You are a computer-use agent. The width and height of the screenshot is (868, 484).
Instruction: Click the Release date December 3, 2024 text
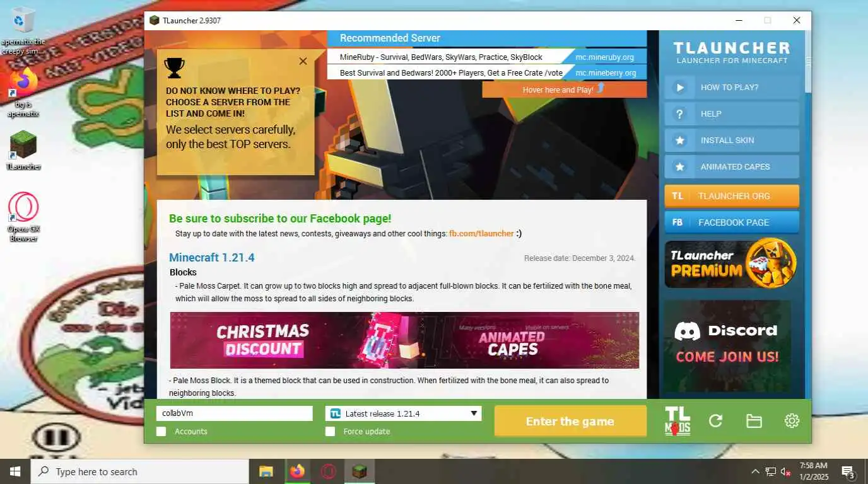pyautogui.click(x=579, y=258)
